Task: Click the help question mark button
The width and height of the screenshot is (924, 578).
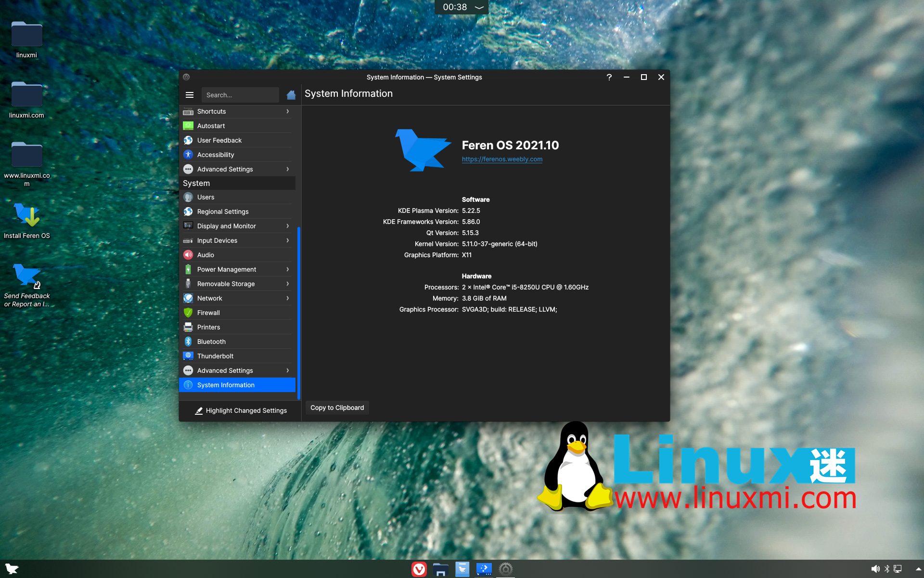Action: (609, 77)
